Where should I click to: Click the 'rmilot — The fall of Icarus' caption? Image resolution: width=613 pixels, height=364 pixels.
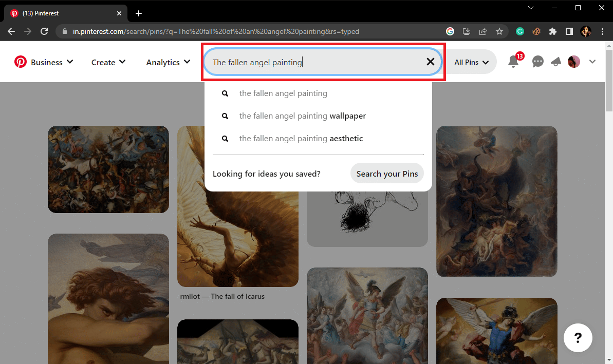[222, 296]
